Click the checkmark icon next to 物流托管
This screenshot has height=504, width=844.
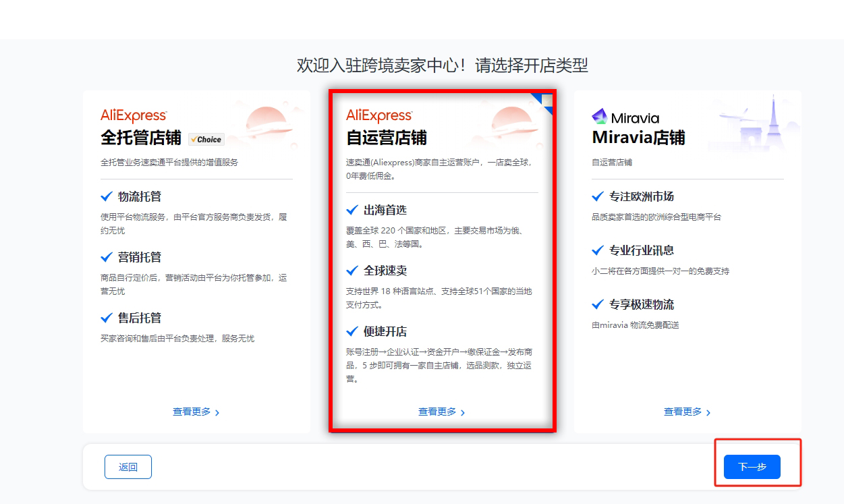pyautogui.click(x=107, y=196)
